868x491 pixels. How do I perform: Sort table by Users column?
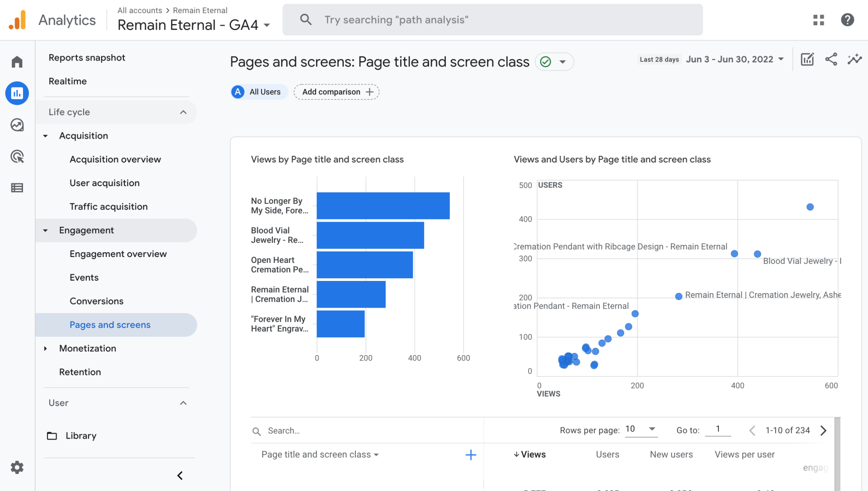click(608, 454)
